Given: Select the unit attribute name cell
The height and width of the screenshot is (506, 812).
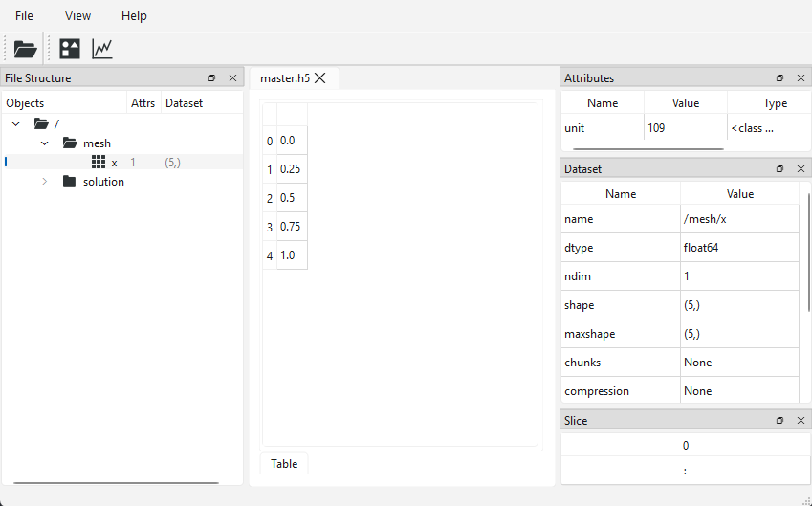Looking at the screenshot, I should (603, 128).
